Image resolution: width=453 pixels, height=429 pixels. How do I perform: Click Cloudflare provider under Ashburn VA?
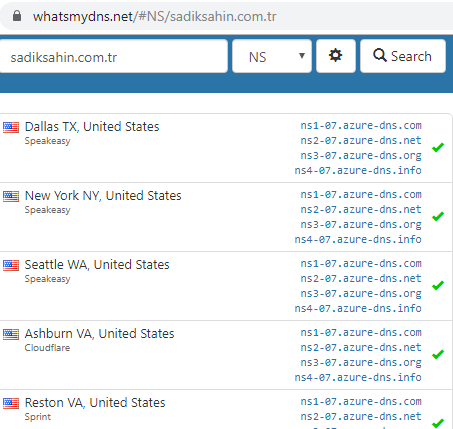tap(47, 348)
